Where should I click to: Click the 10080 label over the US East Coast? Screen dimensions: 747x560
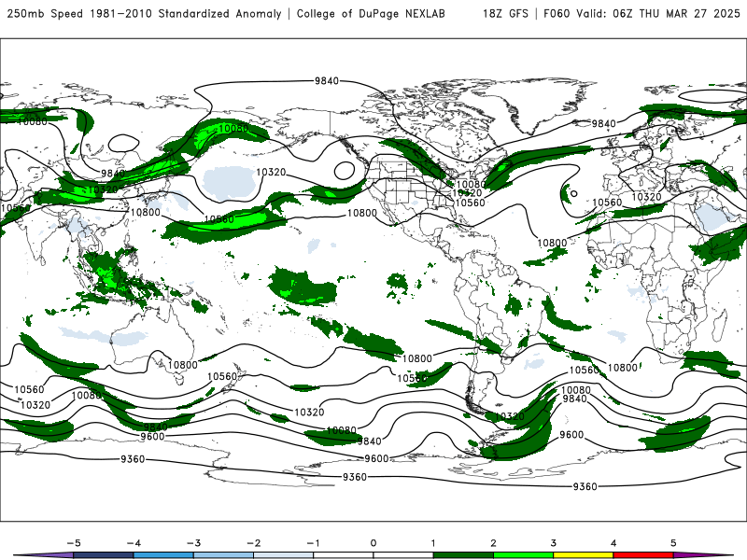[471, 184]
